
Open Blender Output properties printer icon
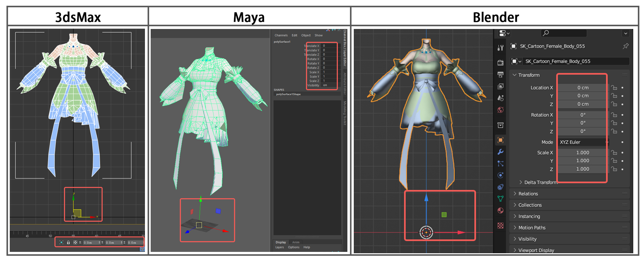coord(500,74)
